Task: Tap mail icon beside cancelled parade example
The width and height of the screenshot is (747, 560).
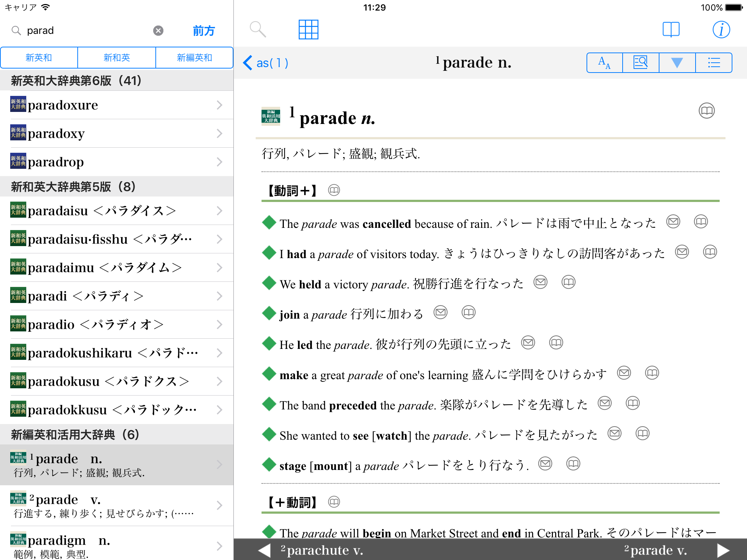Action: [x=673, y=222]
